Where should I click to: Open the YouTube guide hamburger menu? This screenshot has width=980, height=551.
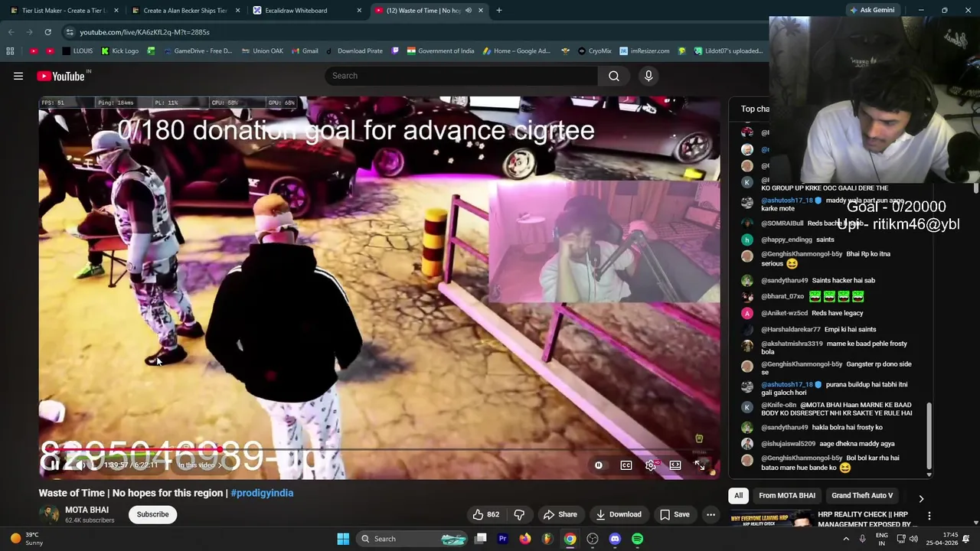pyautogui.click(x=18, y=76)
